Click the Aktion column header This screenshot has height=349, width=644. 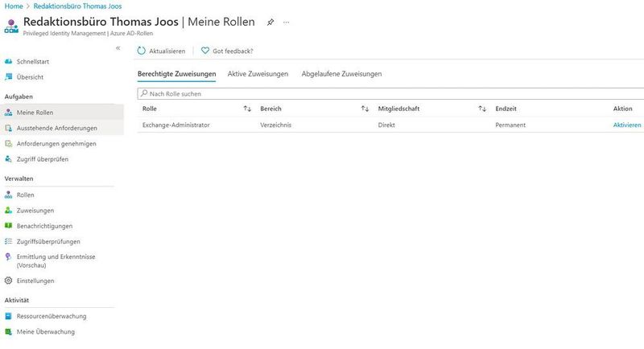tap(622, 109)
